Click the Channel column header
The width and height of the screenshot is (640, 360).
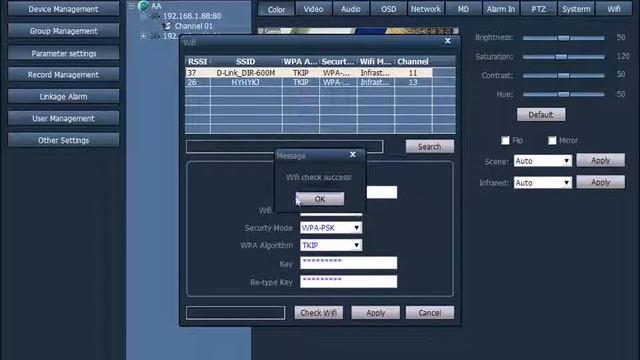point(413,62)
